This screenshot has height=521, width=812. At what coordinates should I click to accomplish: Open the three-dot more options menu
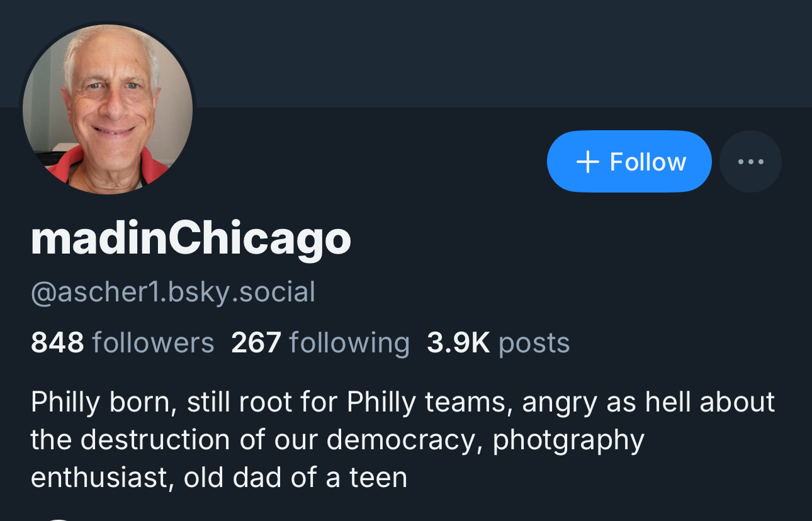click(x=750, y=162)
